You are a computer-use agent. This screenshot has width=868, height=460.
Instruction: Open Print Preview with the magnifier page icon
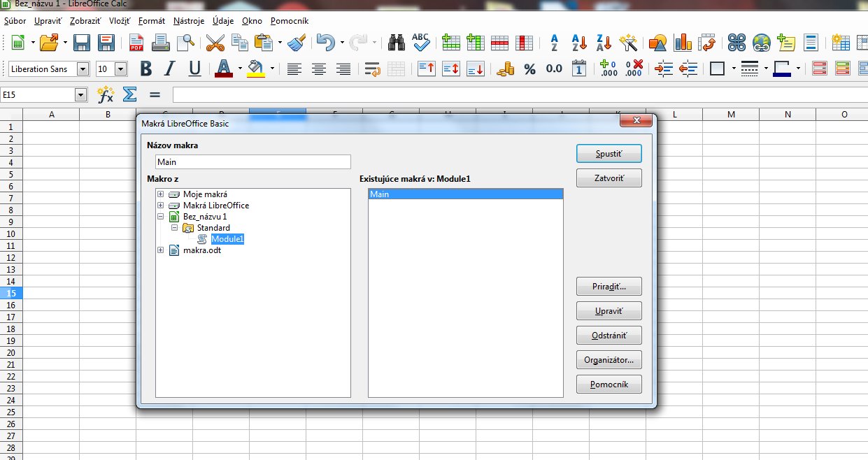185,43
